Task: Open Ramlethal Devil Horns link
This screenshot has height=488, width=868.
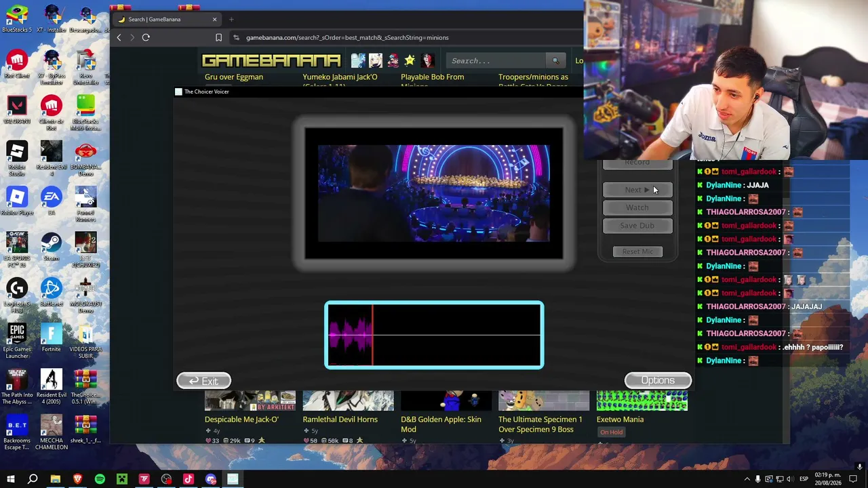Action: [x=340, y=419]
